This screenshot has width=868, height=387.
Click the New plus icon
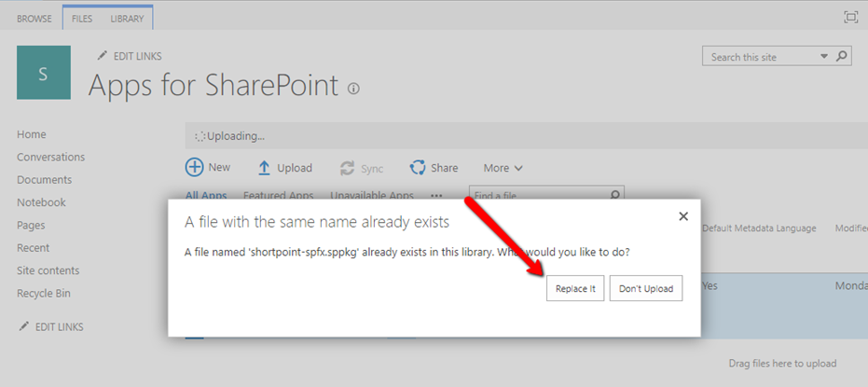coord(194,167)
